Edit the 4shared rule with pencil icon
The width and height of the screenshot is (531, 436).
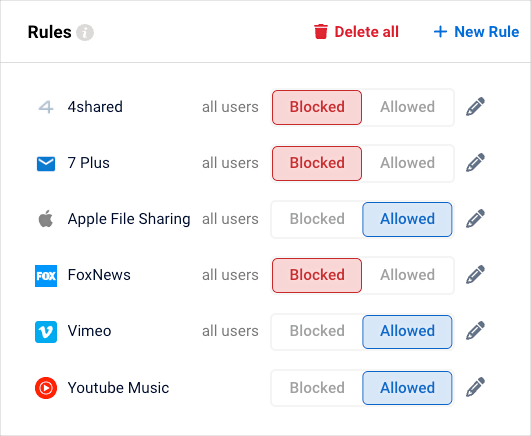tap(475, 107)
